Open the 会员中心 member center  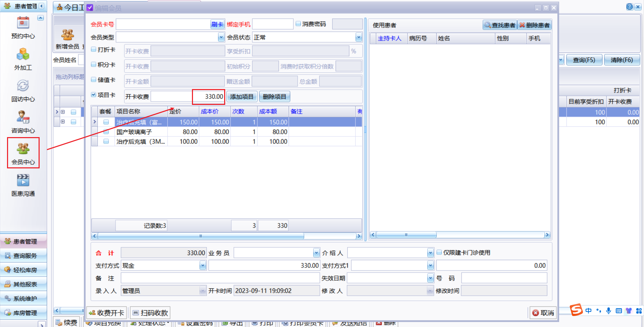[x=23, y=153]
